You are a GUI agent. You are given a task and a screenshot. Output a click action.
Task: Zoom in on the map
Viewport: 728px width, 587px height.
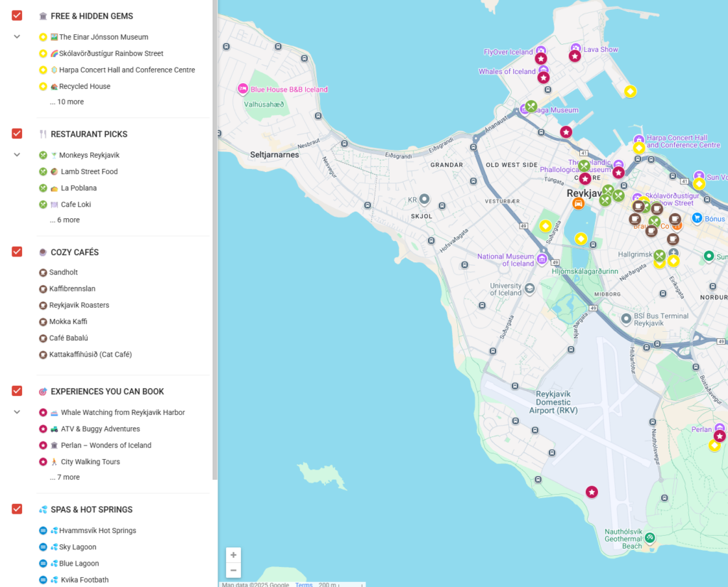click(233, 555)
